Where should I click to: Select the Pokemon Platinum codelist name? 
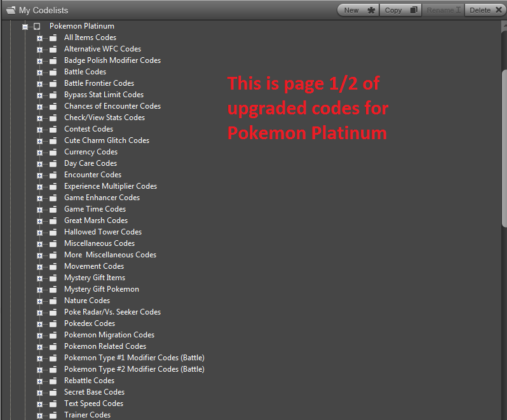point(82,26)
